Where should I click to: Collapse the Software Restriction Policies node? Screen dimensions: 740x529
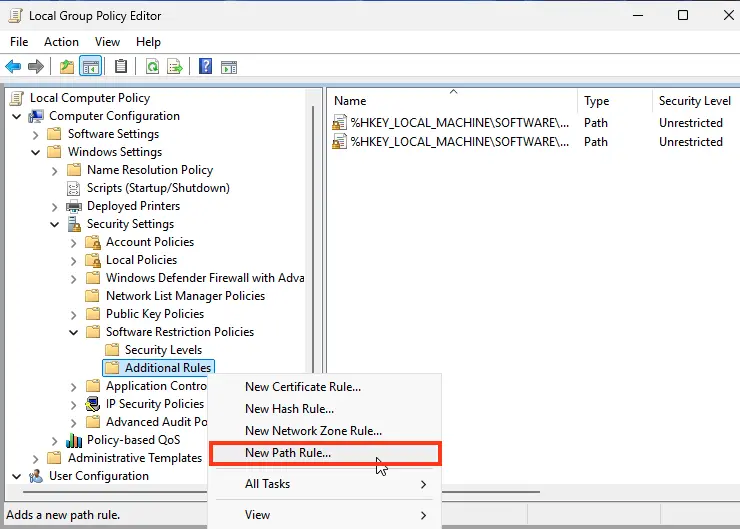tap(74, 332)
